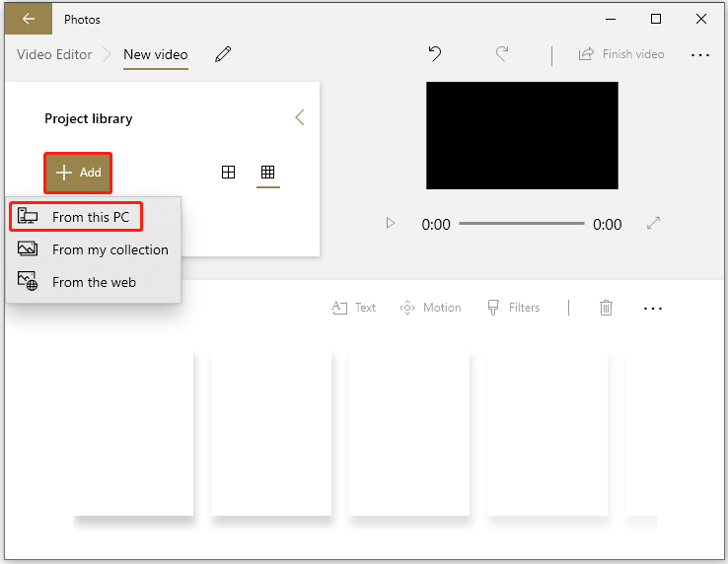Select the New video title tab
The image size is (728, 564).
click(x=156, y=55)
